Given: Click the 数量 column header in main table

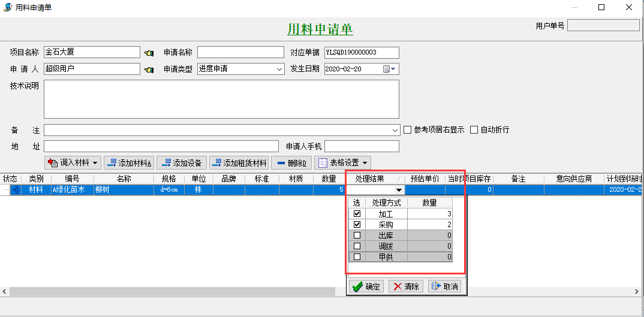Looking at the screenshot, I should tap(330, 179).
